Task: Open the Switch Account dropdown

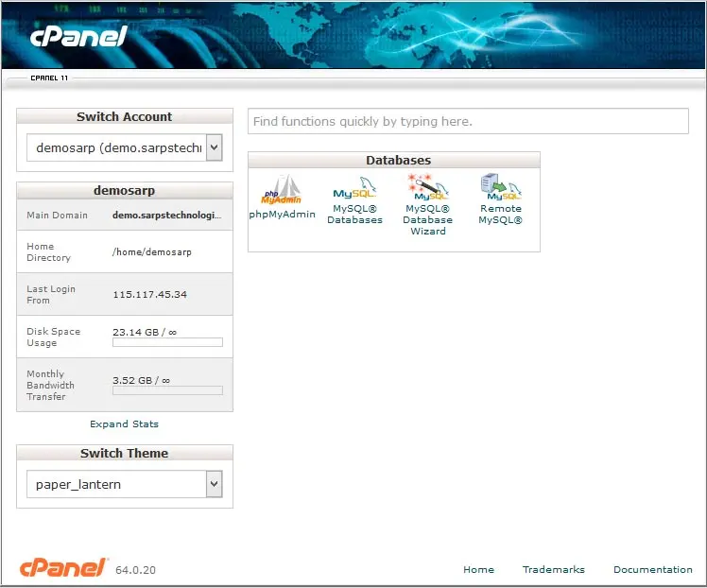Action: click(x=125, y=147)
